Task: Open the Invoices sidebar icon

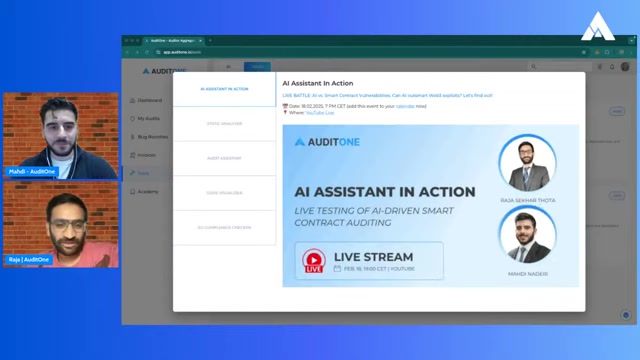Action: (133, 155)
